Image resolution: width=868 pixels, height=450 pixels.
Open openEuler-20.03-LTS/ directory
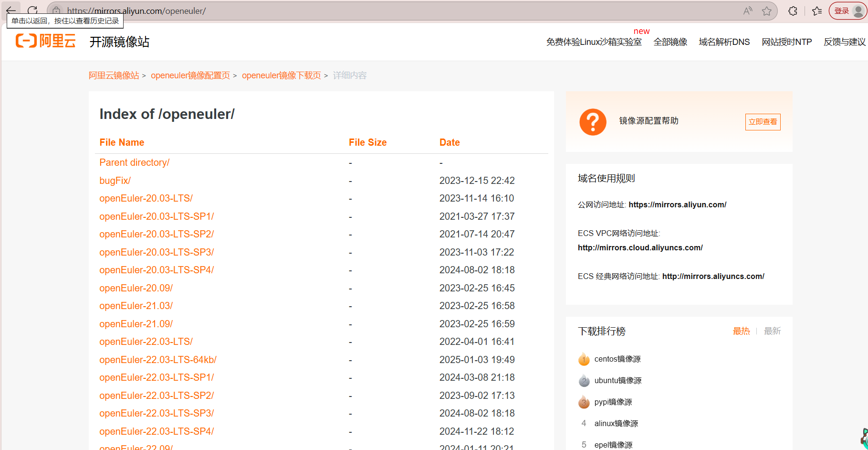coord(146,198)
